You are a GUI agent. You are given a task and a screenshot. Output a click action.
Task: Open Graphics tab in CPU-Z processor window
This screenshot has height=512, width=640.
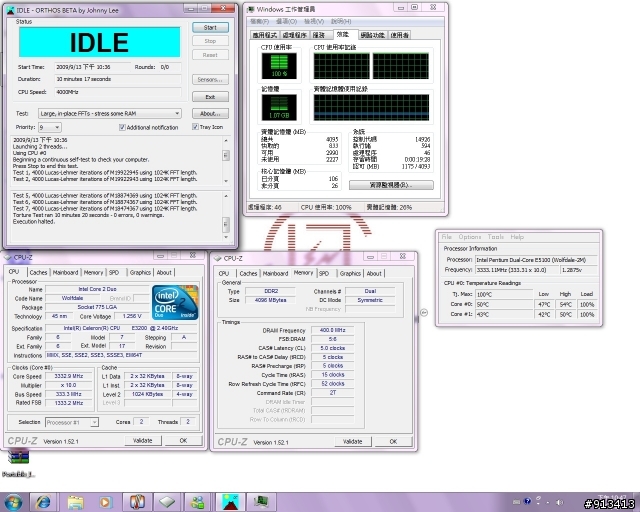pos(140,272)
